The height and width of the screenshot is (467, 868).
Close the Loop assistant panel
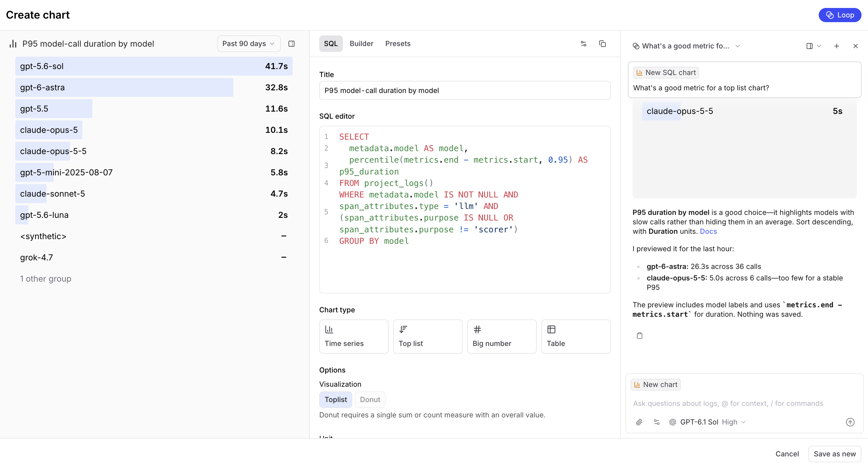[x=856, y=46]
